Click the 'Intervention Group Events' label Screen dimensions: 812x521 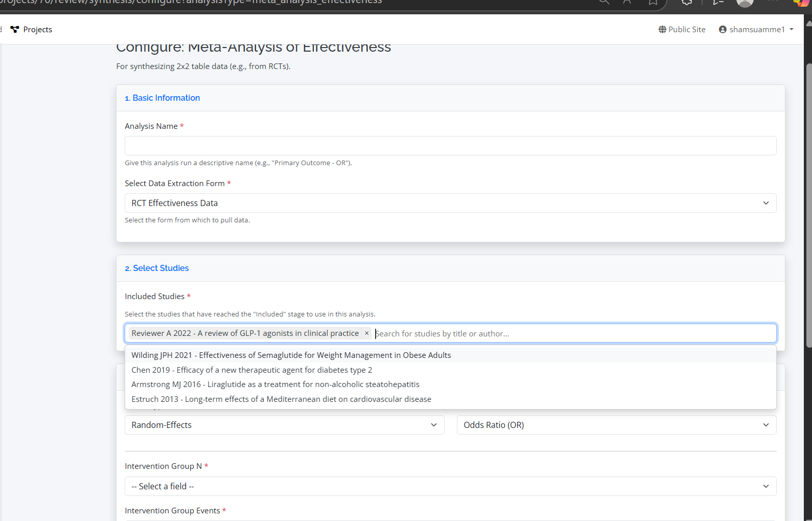click(172, 511)
